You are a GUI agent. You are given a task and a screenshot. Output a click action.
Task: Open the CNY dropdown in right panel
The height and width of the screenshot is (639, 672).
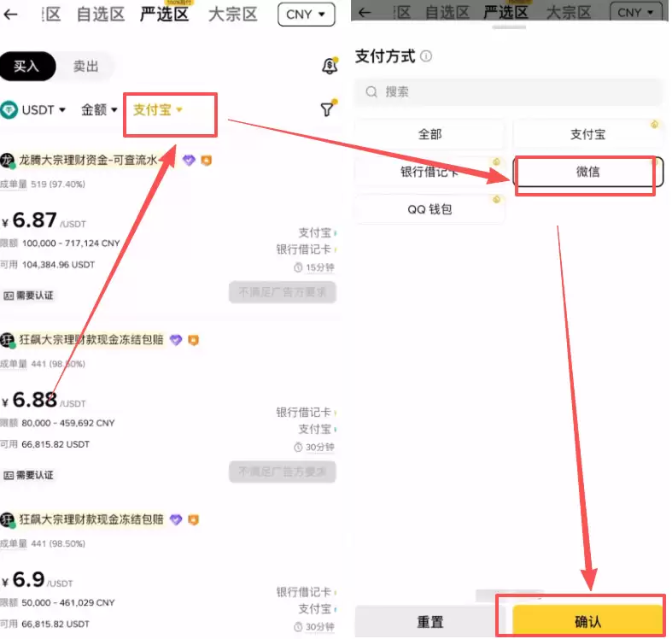(x=636, y=13)
